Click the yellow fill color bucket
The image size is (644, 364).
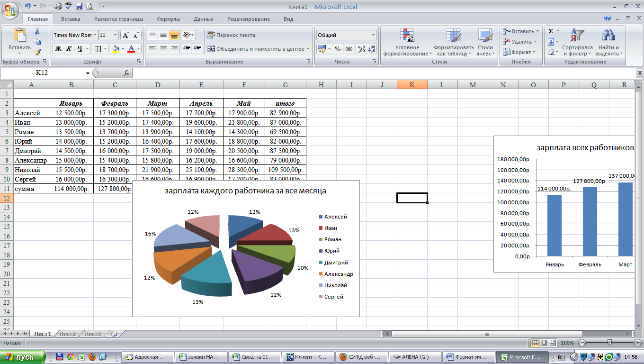click(115, 48)
